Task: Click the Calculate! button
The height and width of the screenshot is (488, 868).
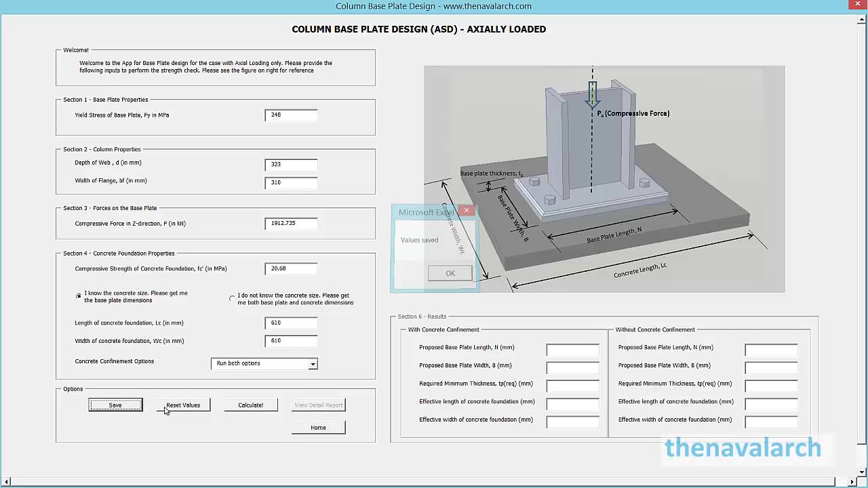Action: 251,405
